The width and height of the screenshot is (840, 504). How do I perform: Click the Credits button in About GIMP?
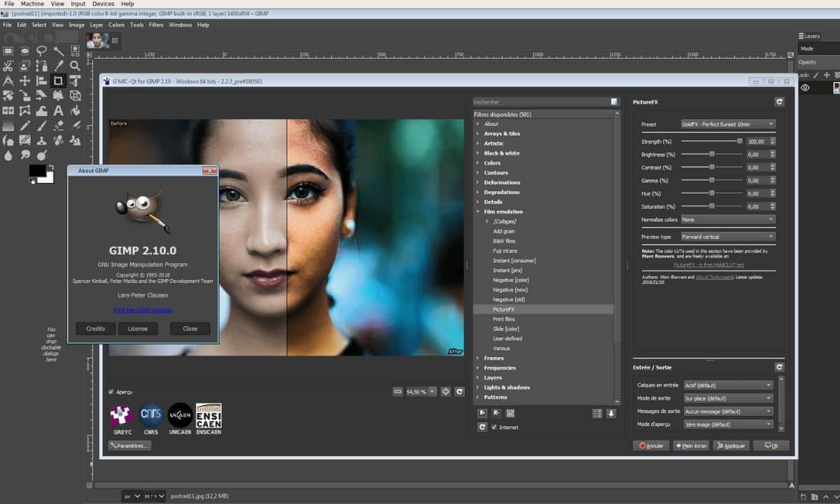point(96,328)
